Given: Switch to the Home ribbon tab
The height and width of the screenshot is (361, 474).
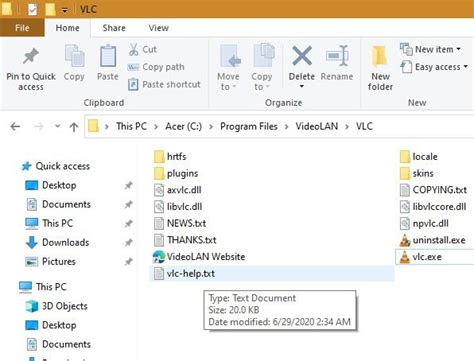Looking at the screenshot, I should 67,28.
